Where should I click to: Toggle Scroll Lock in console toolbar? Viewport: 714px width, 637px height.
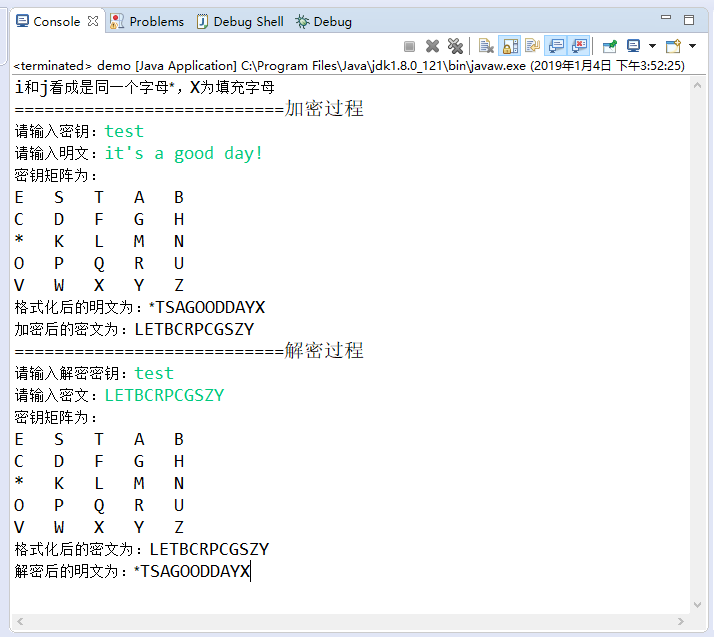pyautogui.click(x=510, y=46)
